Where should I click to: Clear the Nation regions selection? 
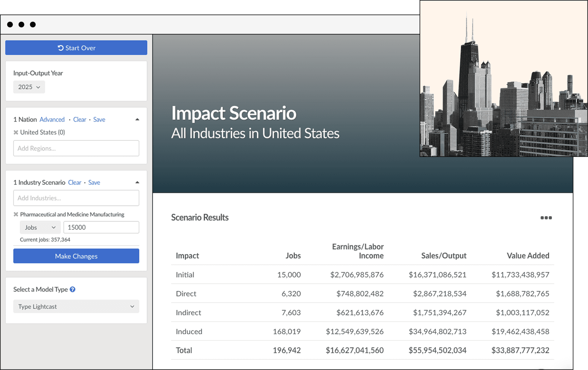(x=80, y=119)
